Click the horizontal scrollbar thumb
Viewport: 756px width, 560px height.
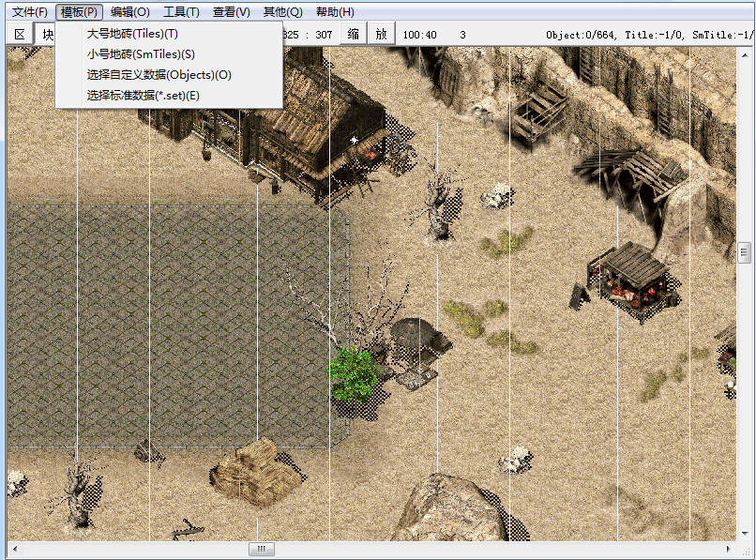(262, 549)
